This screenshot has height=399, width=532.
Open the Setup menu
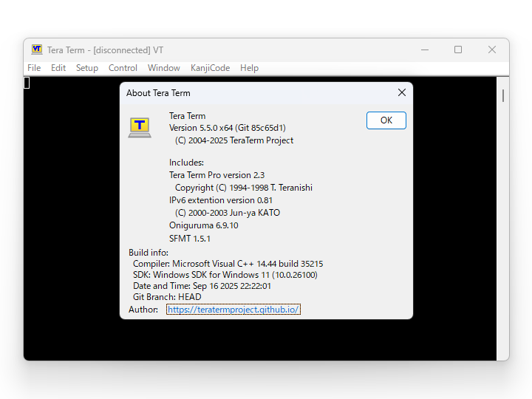tap(87, 68)
